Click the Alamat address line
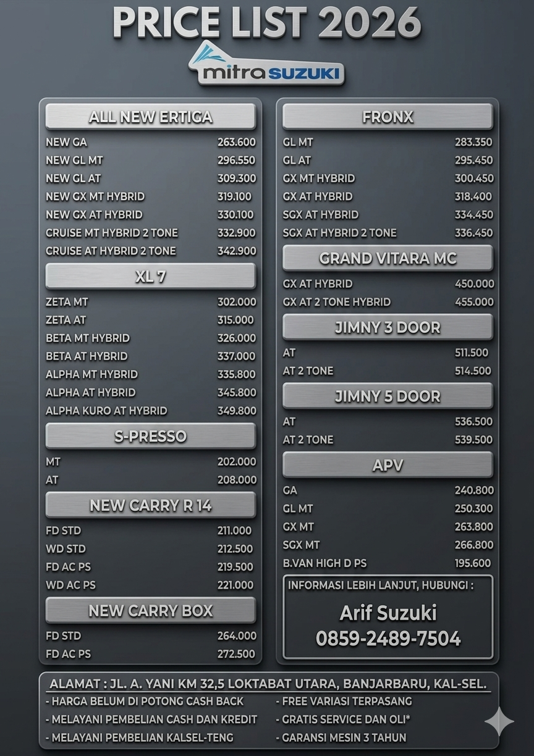Image resolution: width=534 pixels, height=756 pixels. [x=268, y=684]
